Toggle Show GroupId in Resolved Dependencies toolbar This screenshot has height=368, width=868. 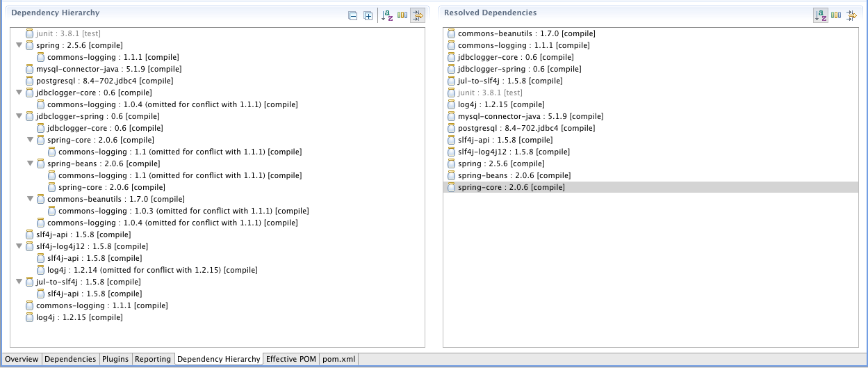tap(836, 15)
